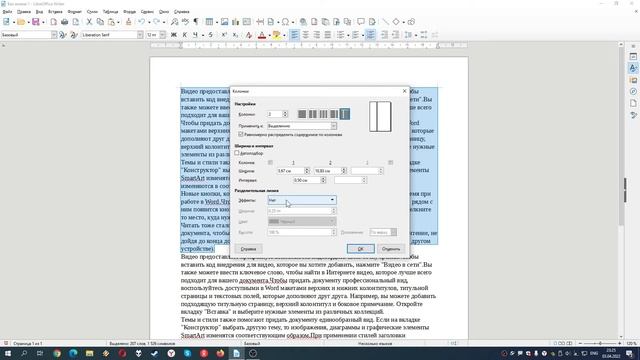Select two-column preset with narrow left column
The image size is (640, 360).
[345, 114]
